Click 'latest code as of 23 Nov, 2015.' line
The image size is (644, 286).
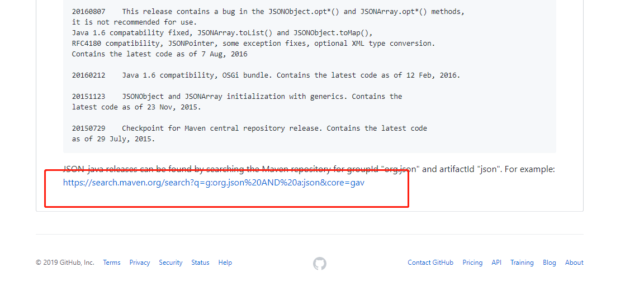click(x=136, y=107)
